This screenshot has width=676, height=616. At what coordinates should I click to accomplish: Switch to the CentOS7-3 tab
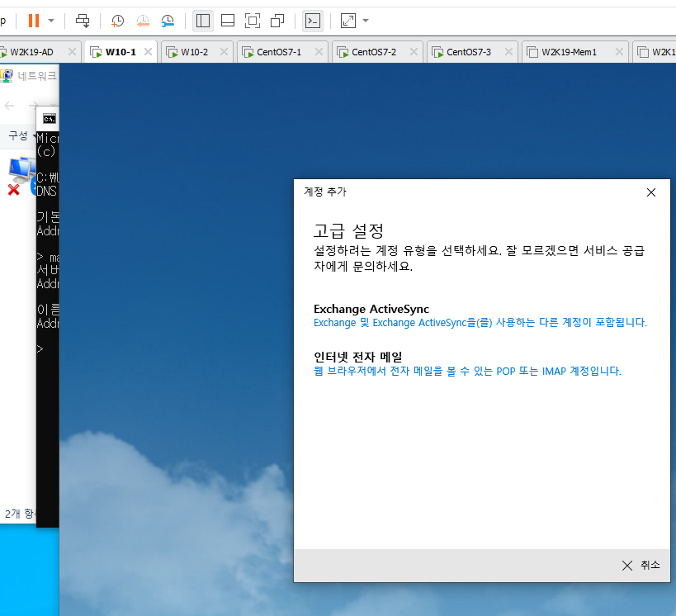[468, 52]
